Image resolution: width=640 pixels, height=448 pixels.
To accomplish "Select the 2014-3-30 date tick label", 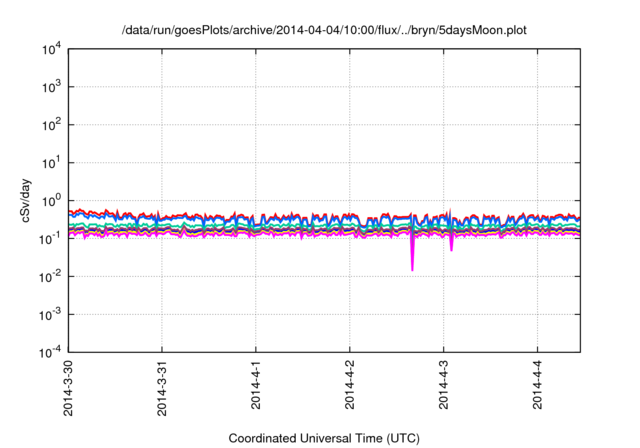I will point(68,388).
